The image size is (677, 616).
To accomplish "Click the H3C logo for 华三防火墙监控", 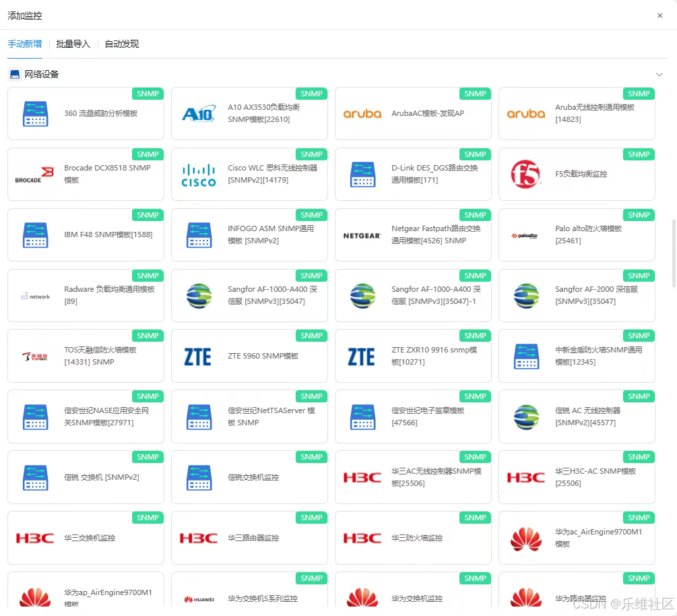I will click(x=362, y=538).
